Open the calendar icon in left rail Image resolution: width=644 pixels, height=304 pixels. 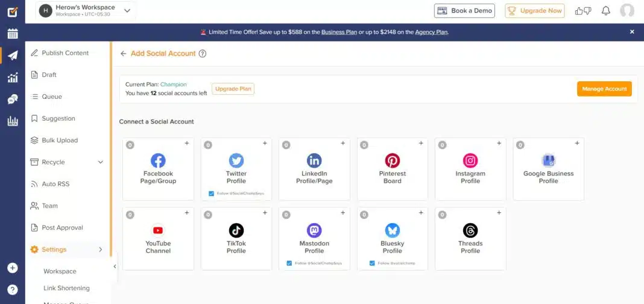click(x=13, y=34)
